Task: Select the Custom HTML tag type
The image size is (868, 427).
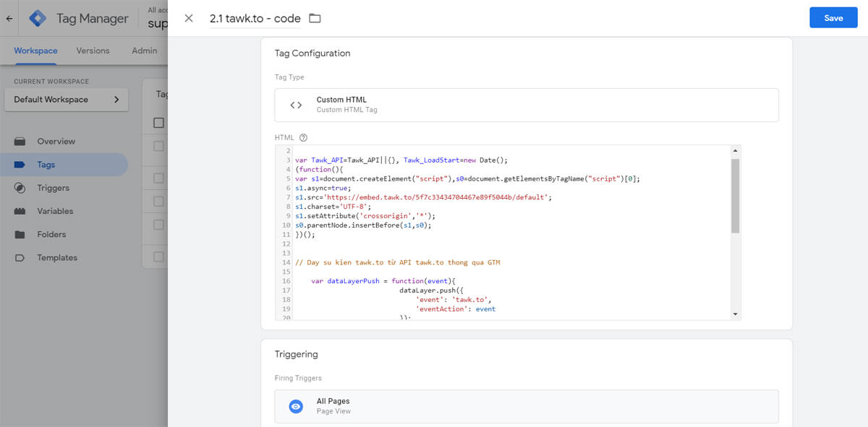Action: pos(527,105)
